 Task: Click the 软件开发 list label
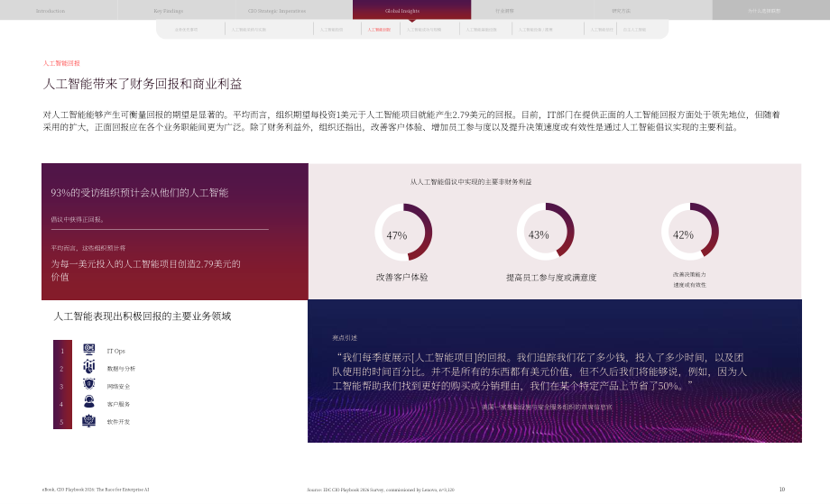[x=118, y=422]
